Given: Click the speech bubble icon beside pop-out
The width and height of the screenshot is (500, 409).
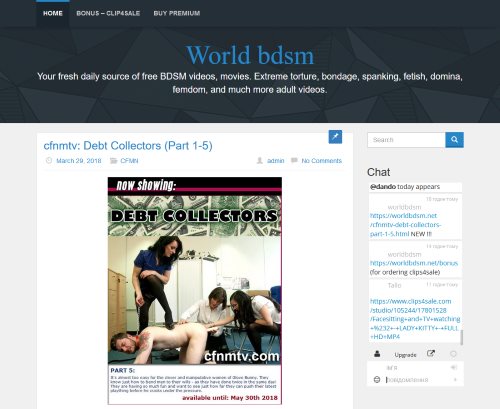Looking at the screenshot, I should point(453,354).
